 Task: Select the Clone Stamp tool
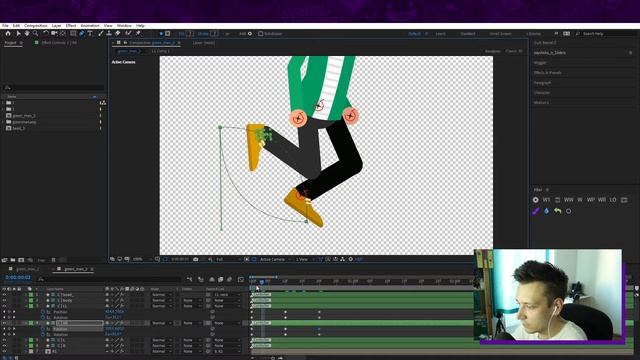[x=109, y=33]
